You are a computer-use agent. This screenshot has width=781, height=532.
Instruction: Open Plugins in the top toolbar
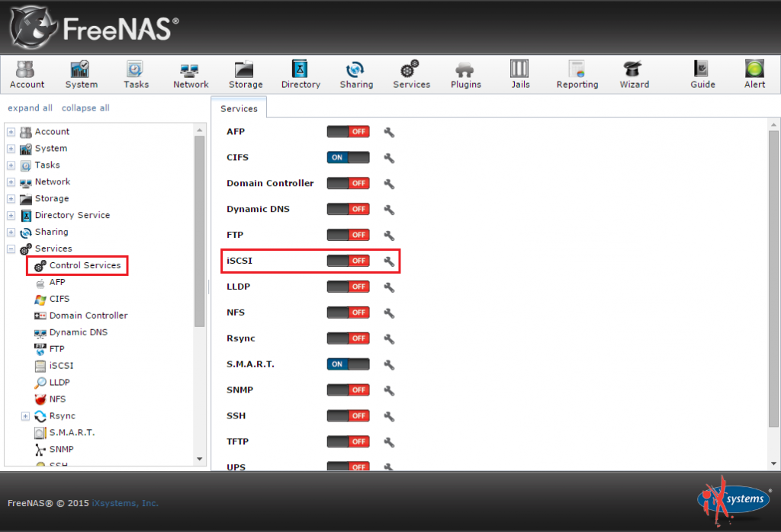click(466, 75)
